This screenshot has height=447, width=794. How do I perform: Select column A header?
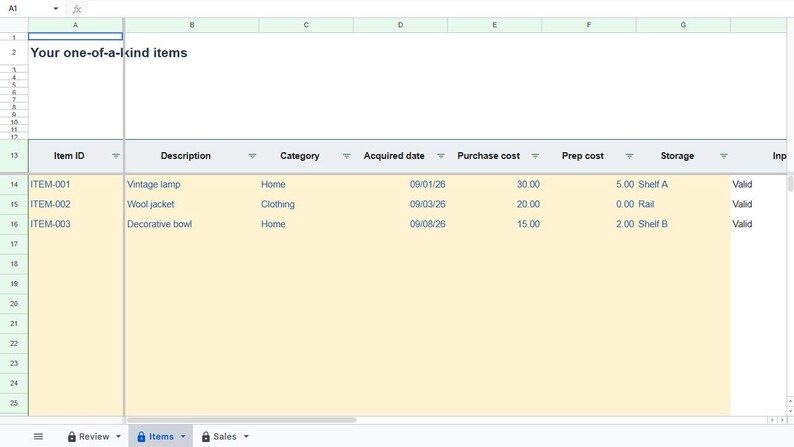(75, 25)
